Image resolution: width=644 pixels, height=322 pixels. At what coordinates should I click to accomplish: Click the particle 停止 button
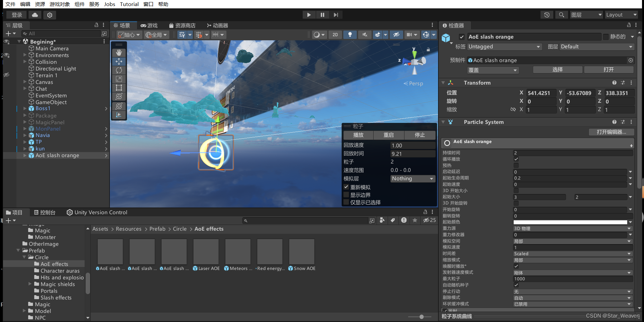tap(420, 135)
